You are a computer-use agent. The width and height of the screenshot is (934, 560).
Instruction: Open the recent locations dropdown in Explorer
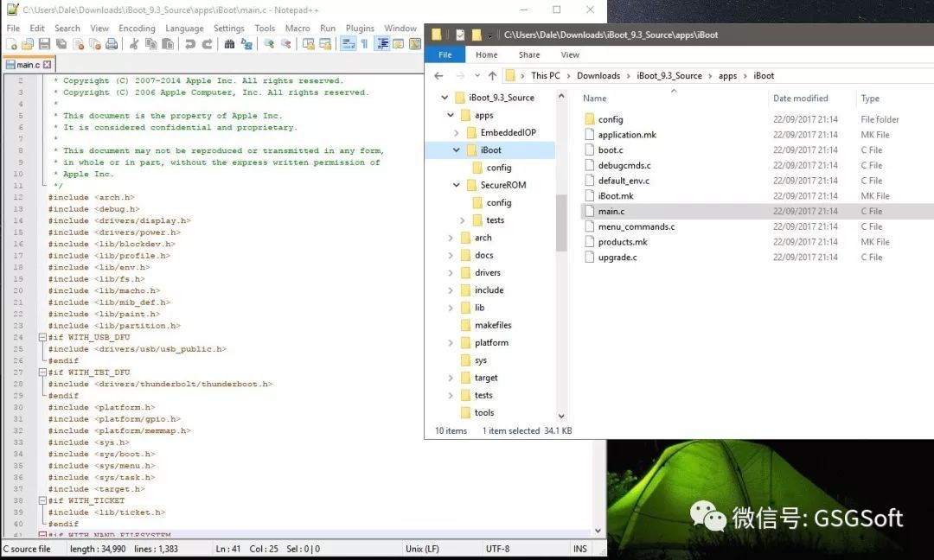(x=477, y=75)
